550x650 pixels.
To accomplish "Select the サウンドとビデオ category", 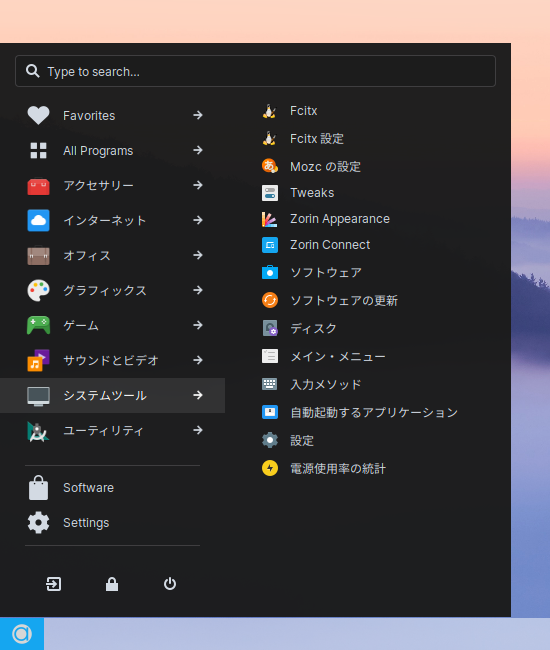I will pos(113,360).
